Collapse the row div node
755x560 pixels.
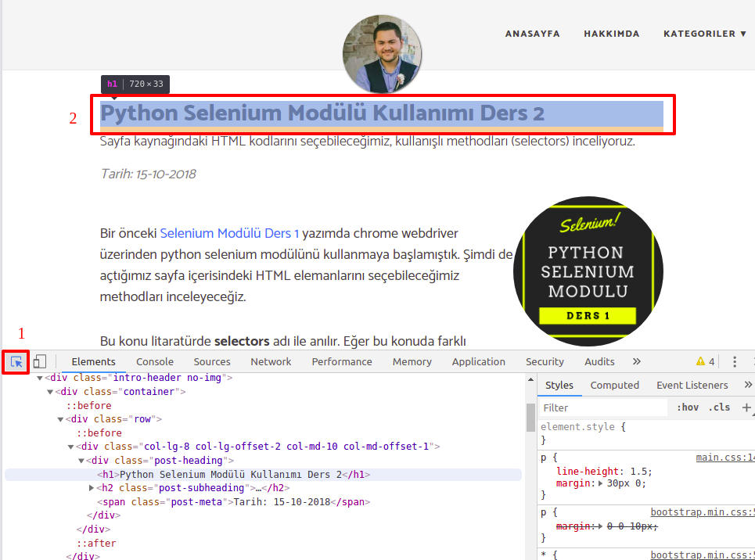(x=61, y=419)
